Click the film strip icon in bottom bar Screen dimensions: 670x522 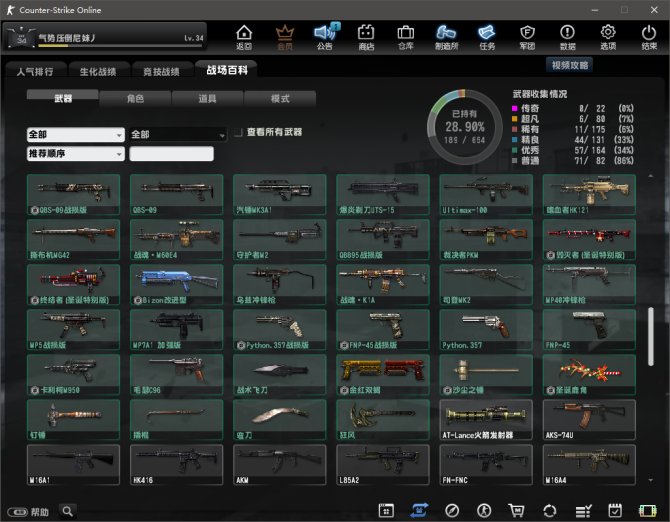[x=647, y=510]
